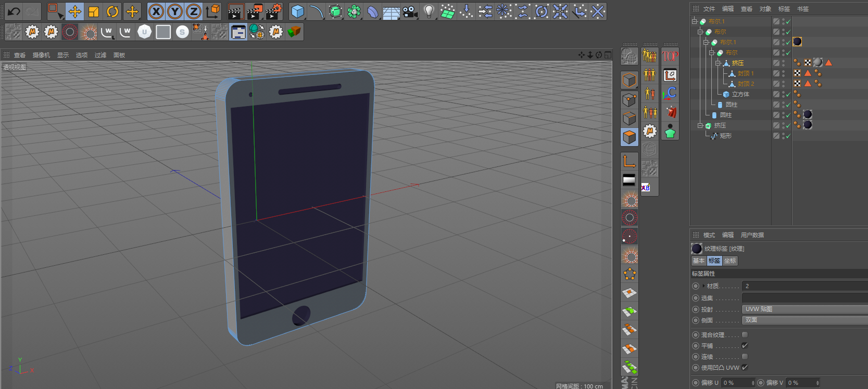The image size is (868, 389).
Task: Add a cube primitive object icon
Action: pos(297,11)
